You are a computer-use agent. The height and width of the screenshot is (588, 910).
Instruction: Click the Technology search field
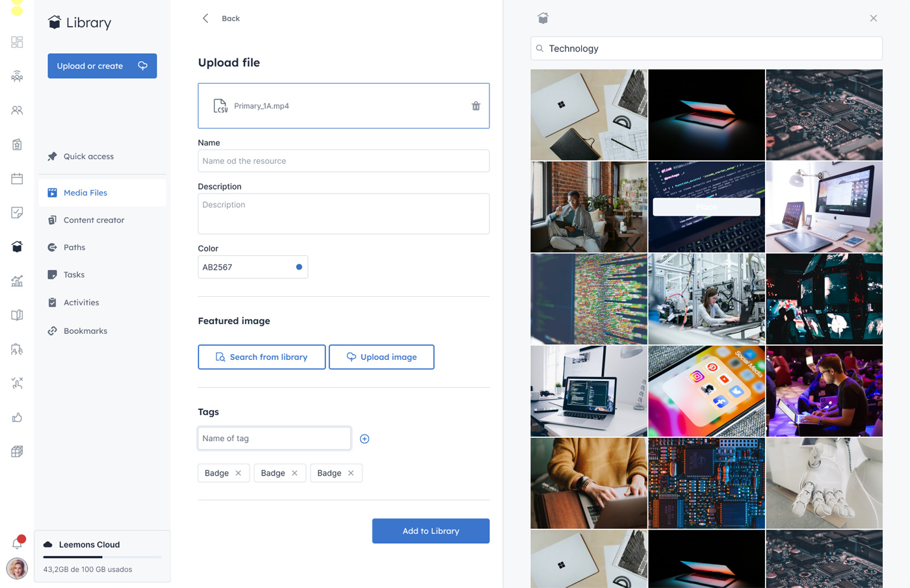pyautogui.click(x=707, y=49)
